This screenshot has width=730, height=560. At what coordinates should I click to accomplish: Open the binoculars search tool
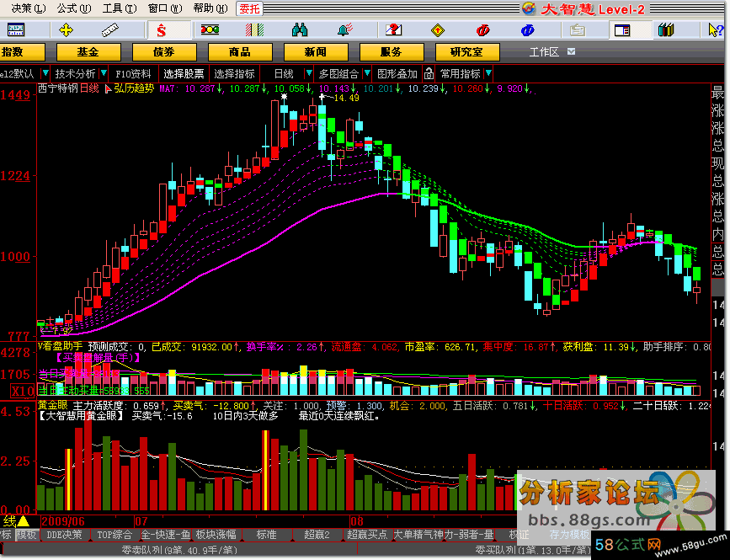click(300, 30)
